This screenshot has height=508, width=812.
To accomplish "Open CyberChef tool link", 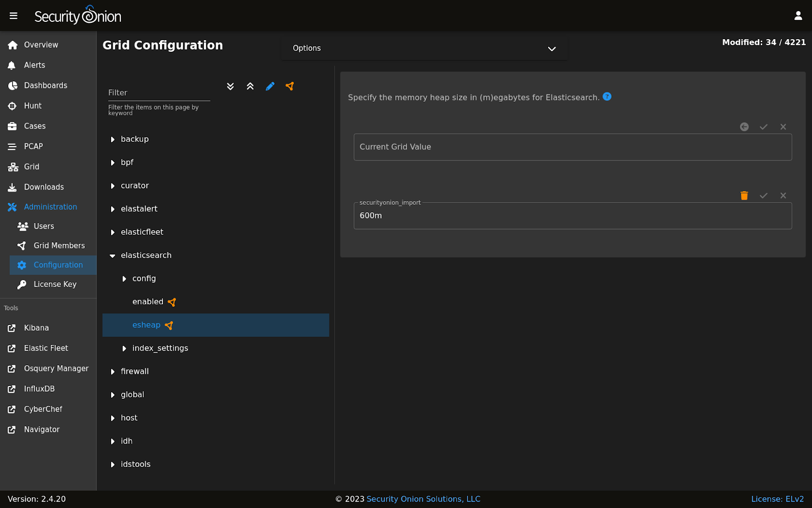I will (x=48, y=409).
